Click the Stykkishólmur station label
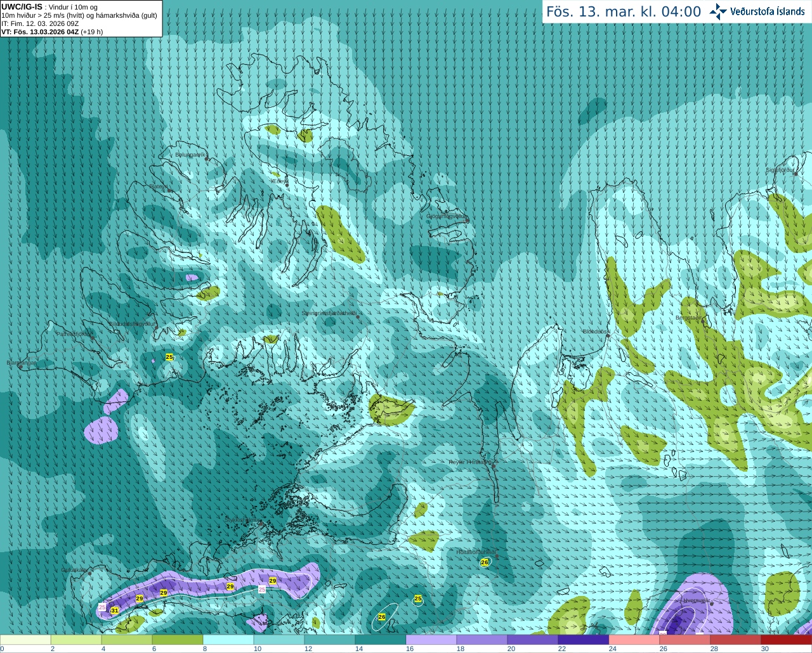 click(x=242, y=520)
